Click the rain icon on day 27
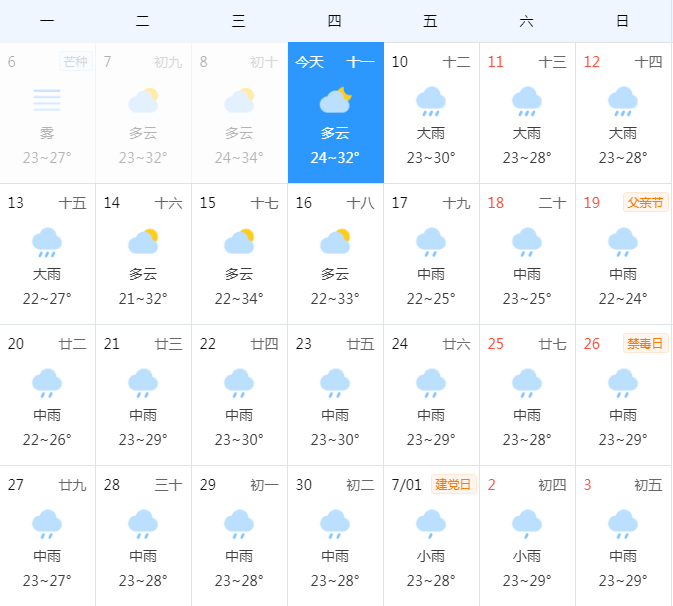 pos(47,524)
